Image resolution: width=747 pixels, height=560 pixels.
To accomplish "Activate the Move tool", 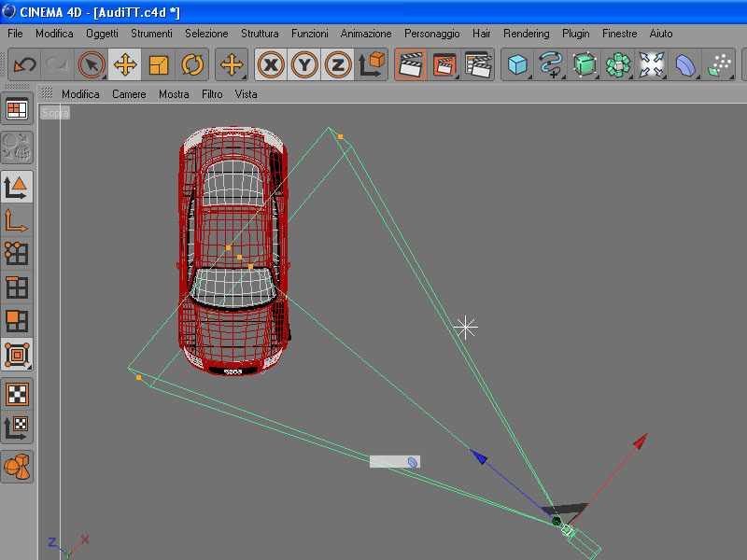I will 125,64.
